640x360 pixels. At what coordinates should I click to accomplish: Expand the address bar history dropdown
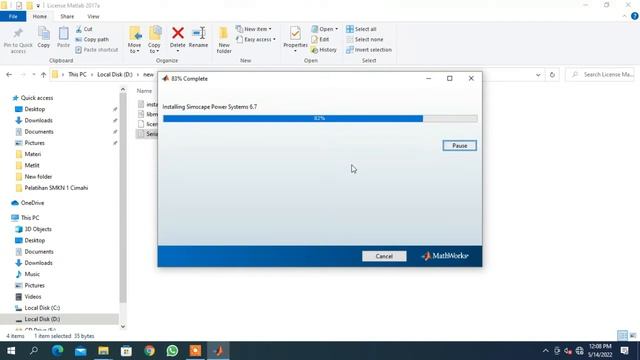(538, 75)
